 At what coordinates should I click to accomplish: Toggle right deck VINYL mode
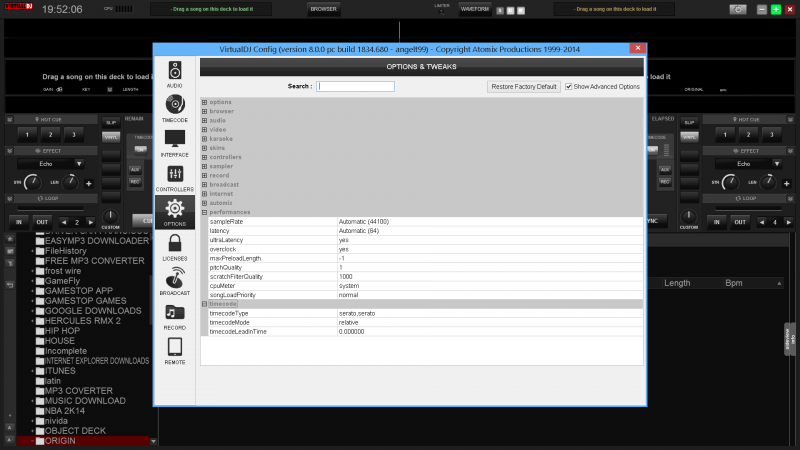(689, 137)
